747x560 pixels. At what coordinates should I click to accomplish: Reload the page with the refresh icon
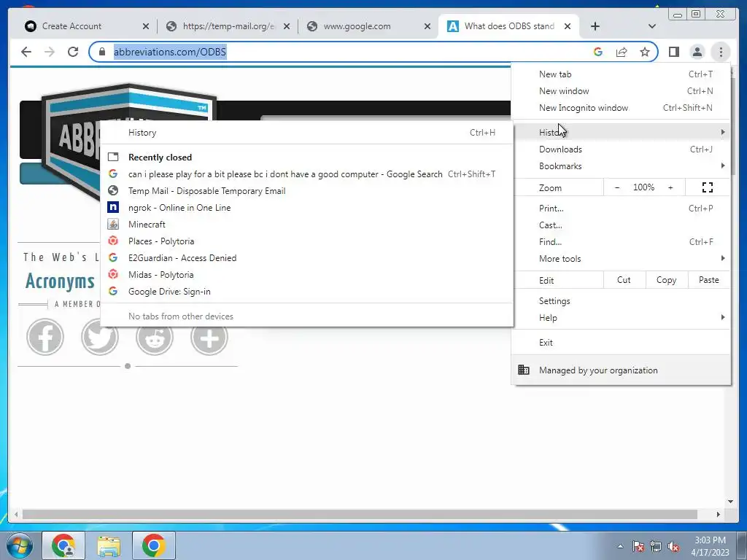click(73, 52)
